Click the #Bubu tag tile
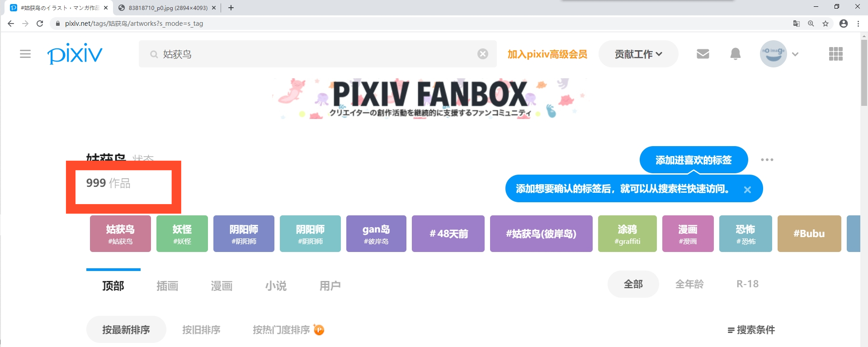868x347 pixels. coord(809,233)
